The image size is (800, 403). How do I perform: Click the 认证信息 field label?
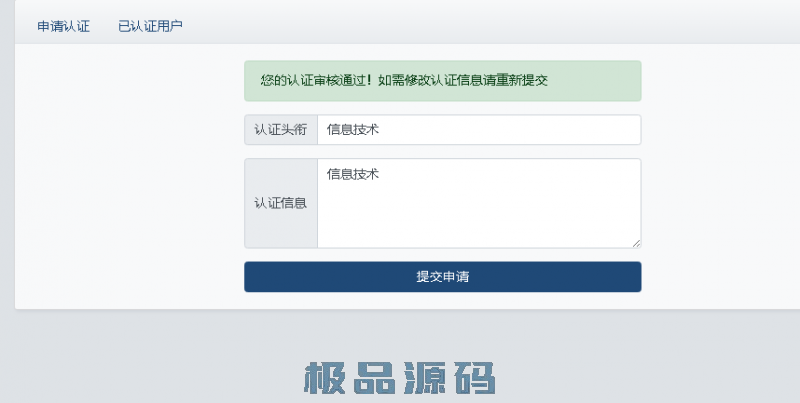[x=281, y=203]
